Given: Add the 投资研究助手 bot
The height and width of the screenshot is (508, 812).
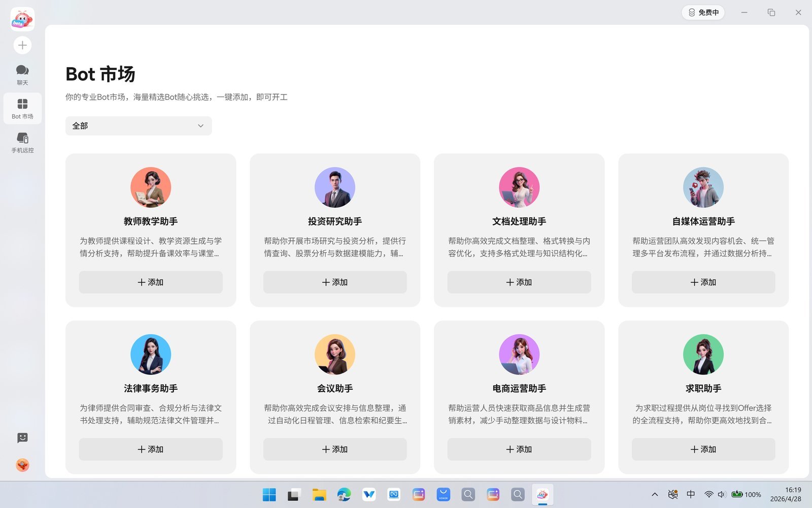Looking at the screenshot, I should point(334,282).
